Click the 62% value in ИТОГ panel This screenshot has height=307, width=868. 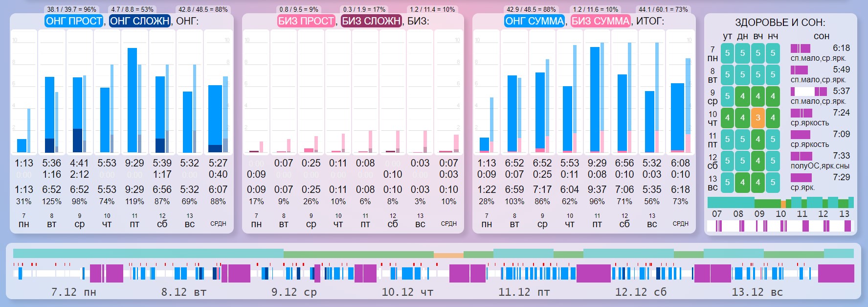coord(570,201)
